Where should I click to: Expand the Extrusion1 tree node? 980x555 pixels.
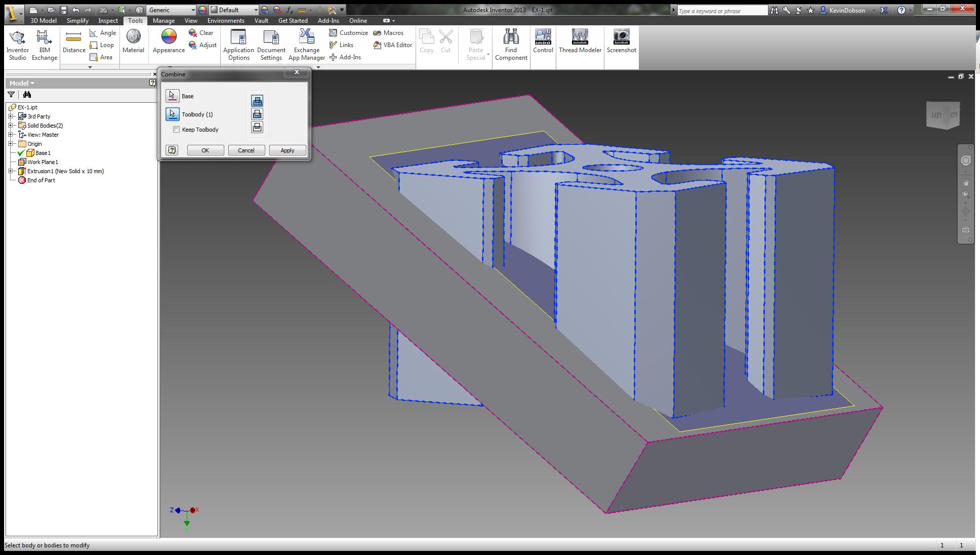11,171
